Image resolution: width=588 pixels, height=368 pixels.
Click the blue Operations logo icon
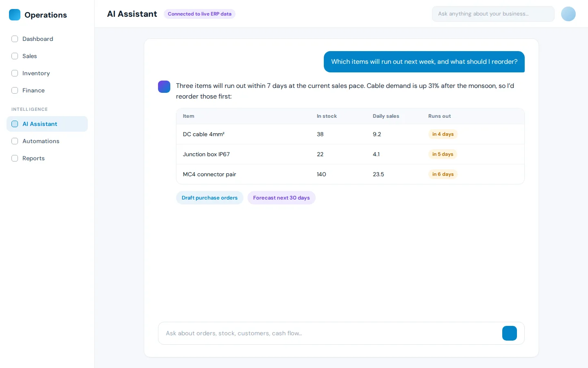[x=15, y=15]
